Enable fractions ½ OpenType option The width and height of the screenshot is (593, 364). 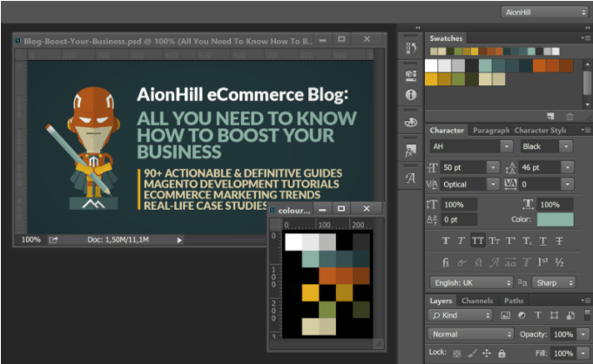559,262
